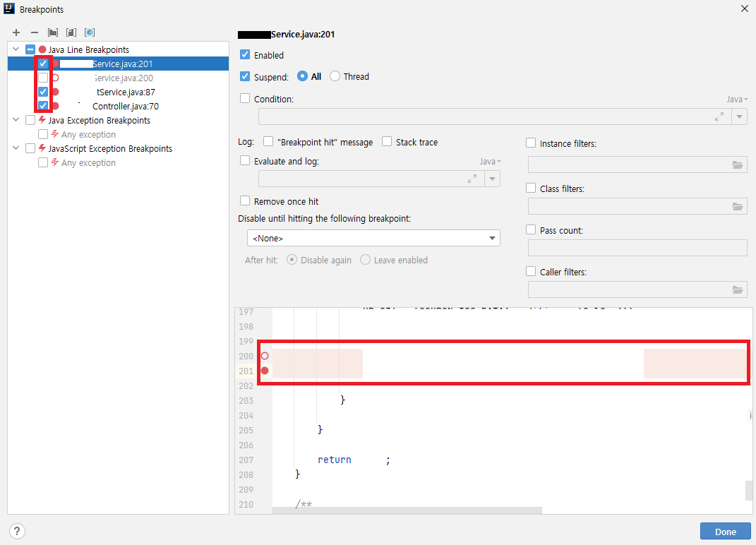This screenshot has width=756, height=545.
Task: Click the code preview horizontal scrollbar
Action: coord(407,510)
